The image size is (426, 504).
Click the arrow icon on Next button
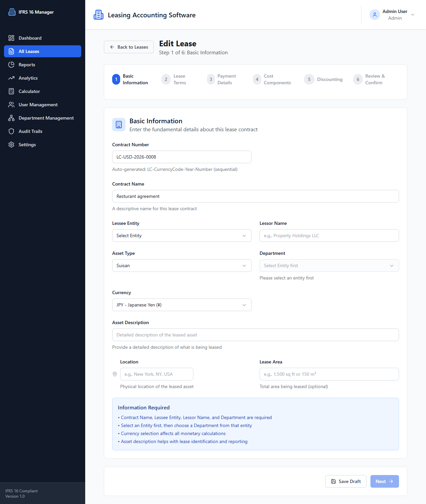point(391,481)
